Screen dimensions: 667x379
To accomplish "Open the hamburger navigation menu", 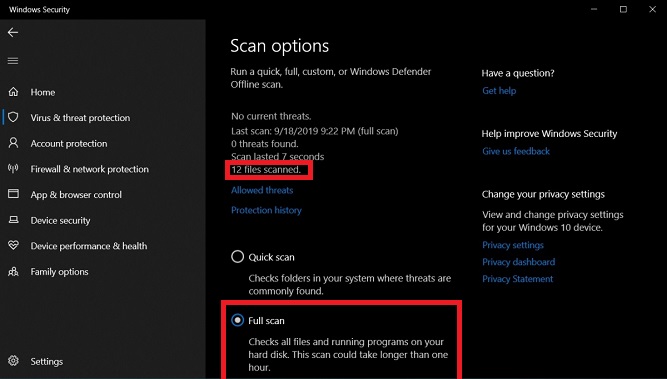I will point(13,61).
